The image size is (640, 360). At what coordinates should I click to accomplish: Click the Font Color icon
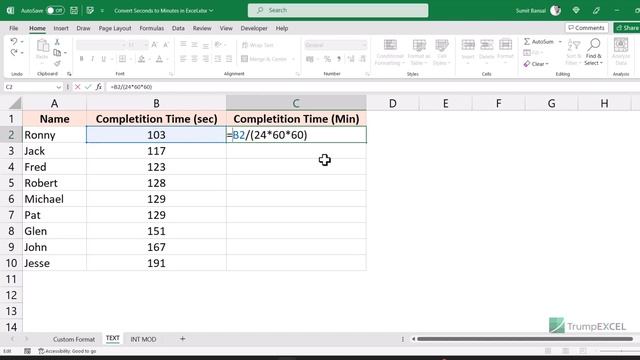tap(159, 59)
